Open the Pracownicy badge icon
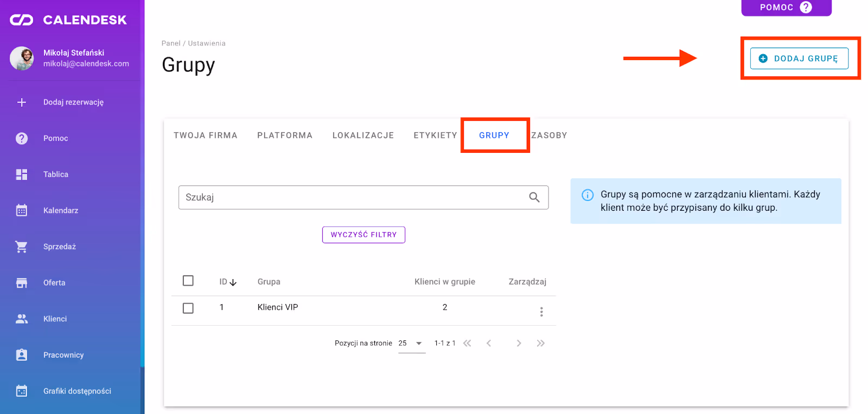The width and height of the screenshot is (868, 414). click(22, 355)
